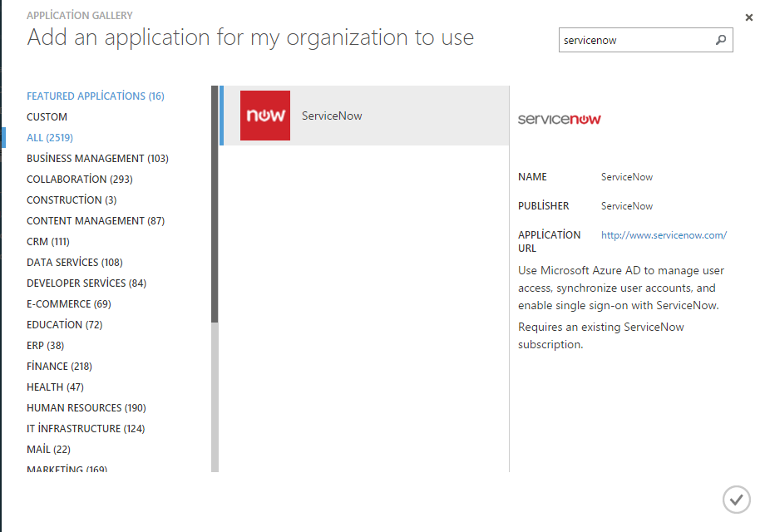Open Collaboration (293) category
The width and height of the screenshot is (765, 532).
80,180
